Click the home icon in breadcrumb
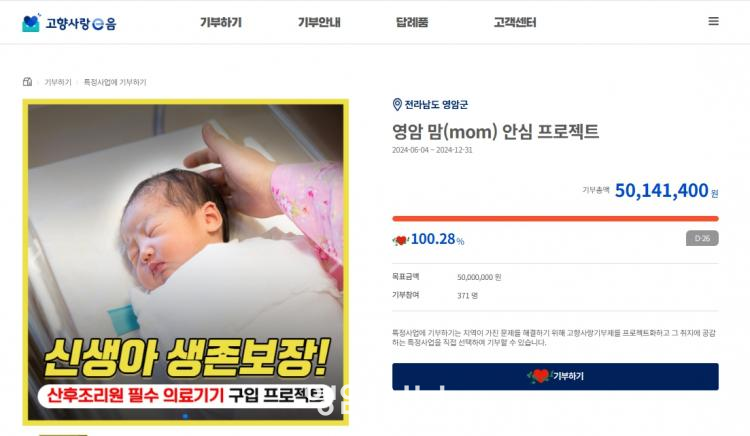750x436 pixels. 27,82
